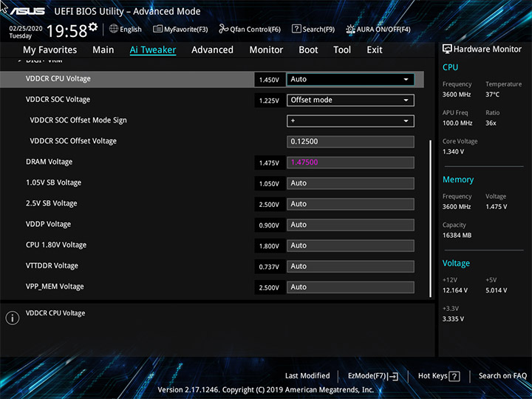Click the Hardware Monitor display icon
Screen dimensions: 532x399
[x=447, y=50]
